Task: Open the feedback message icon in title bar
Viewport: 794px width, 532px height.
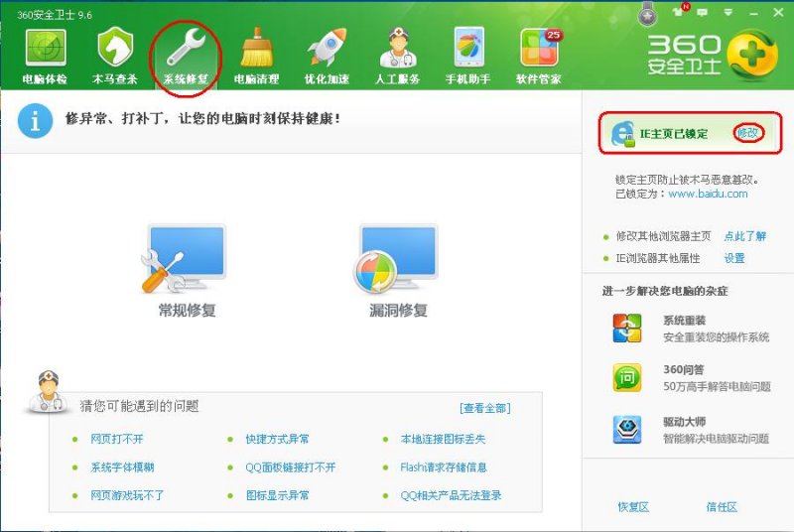Action: [x=703, y=12]
